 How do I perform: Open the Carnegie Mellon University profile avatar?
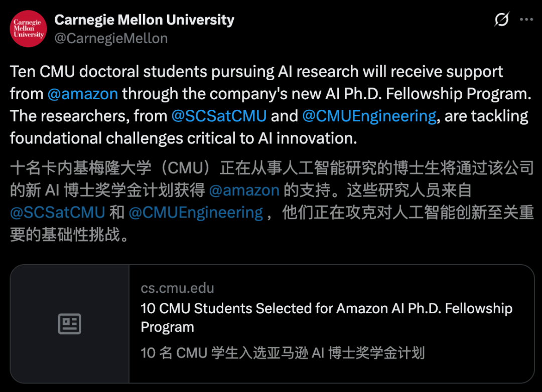(28, 29)
